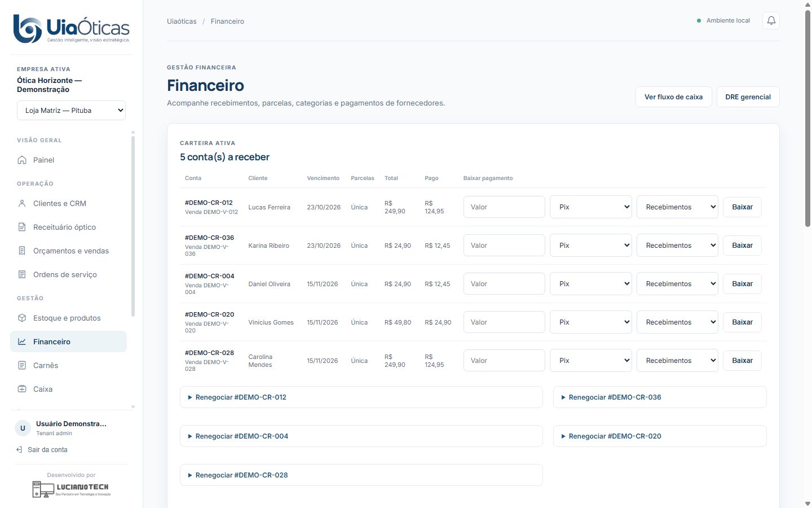
Task: Expand Renegociar #DEMO-CR-036
Action: coord(660,397)
